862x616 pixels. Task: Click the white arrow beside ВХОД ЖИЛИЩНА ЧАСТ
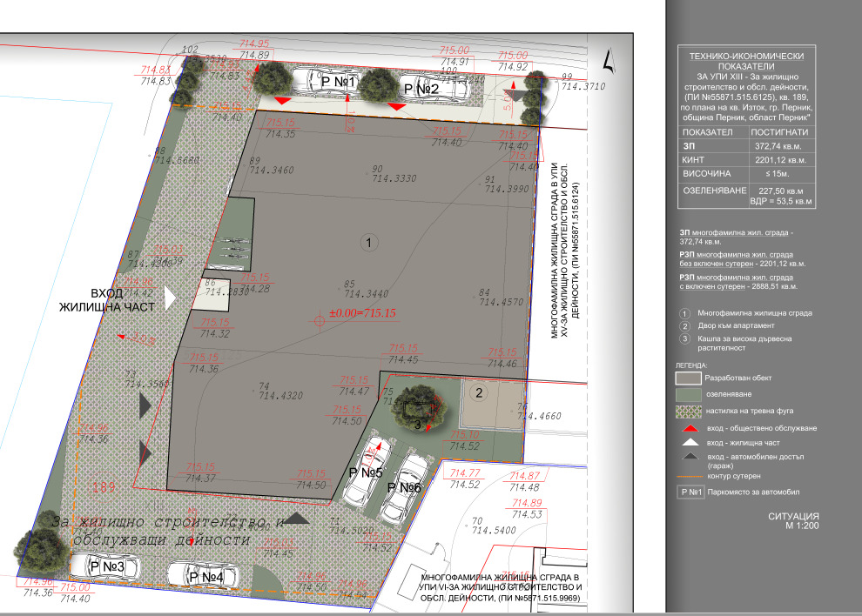tap(171, 298)
